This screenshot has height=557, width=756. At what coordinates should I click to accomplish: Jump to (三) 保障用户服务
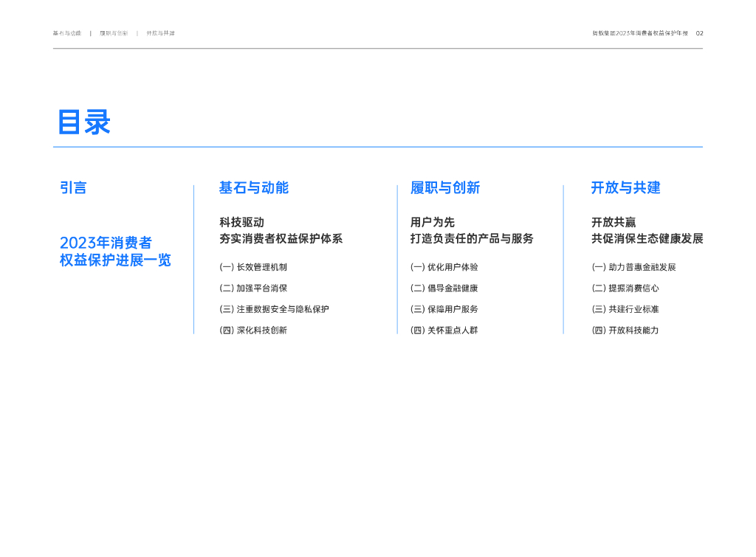444,309
